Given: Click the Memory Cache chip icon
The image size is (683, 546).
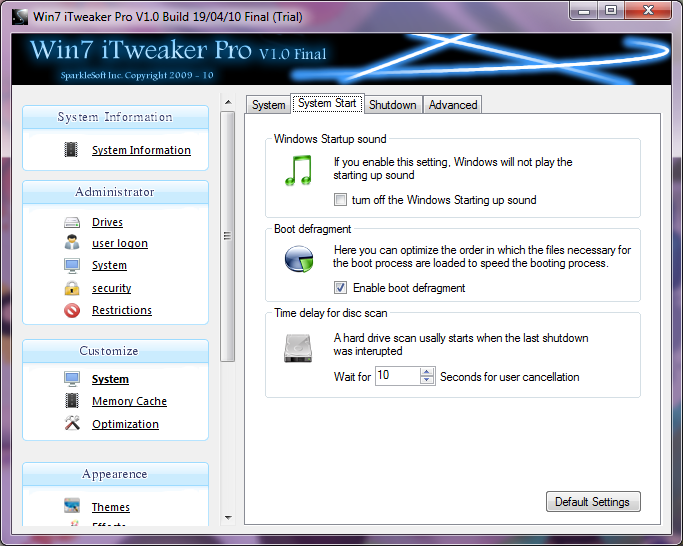Looking at the screenshot, I should coord(72,400).
